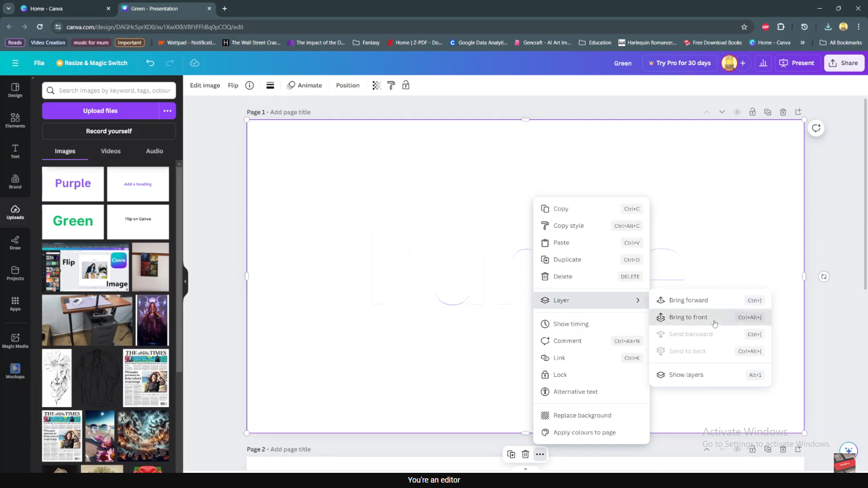Image resolution: width=868 pixels, height=488 pixels.
Task: Click the transparency checkerboard icon
Action: tap(376, 86)
